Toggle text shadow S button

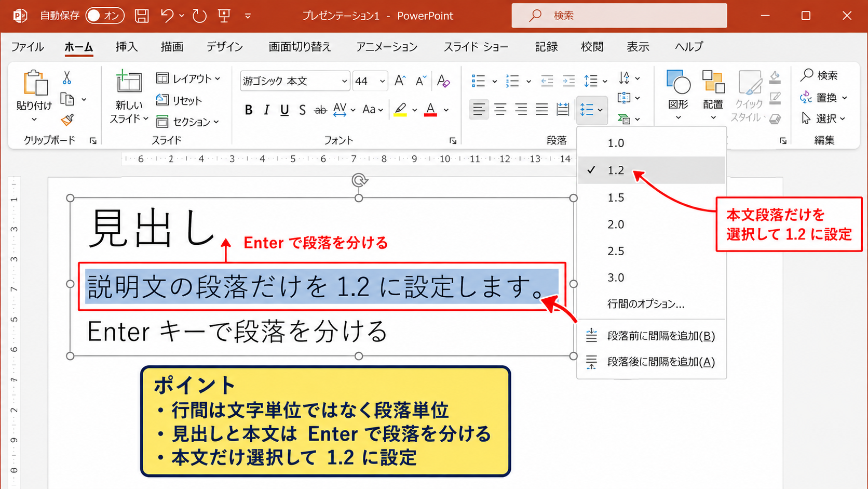(302, 110)
